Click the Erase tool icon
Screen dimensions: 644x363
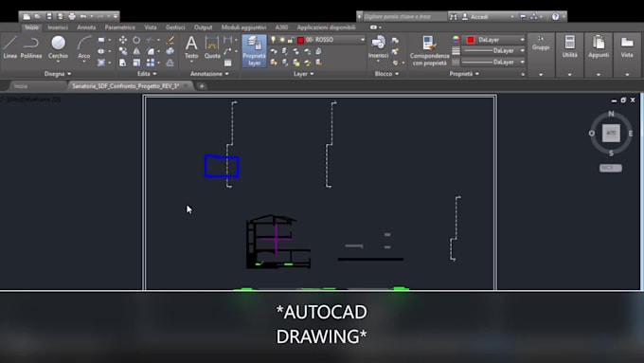click(170, 40)
